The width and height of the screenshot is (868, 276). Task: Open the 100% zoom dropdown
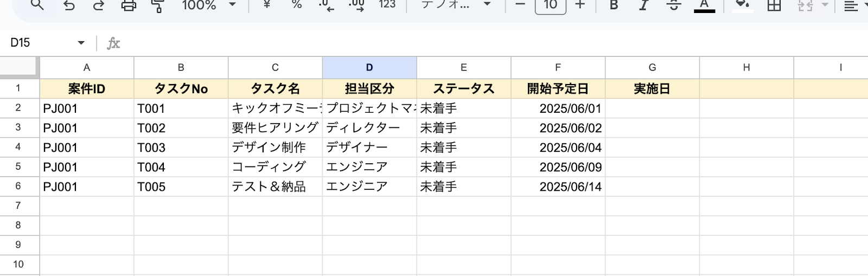(209, 5)
